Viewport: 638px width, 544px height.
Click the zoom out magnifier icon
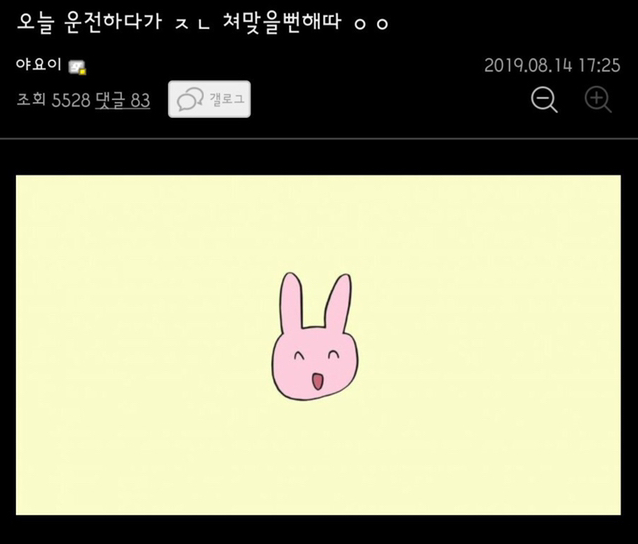[544, 100]
